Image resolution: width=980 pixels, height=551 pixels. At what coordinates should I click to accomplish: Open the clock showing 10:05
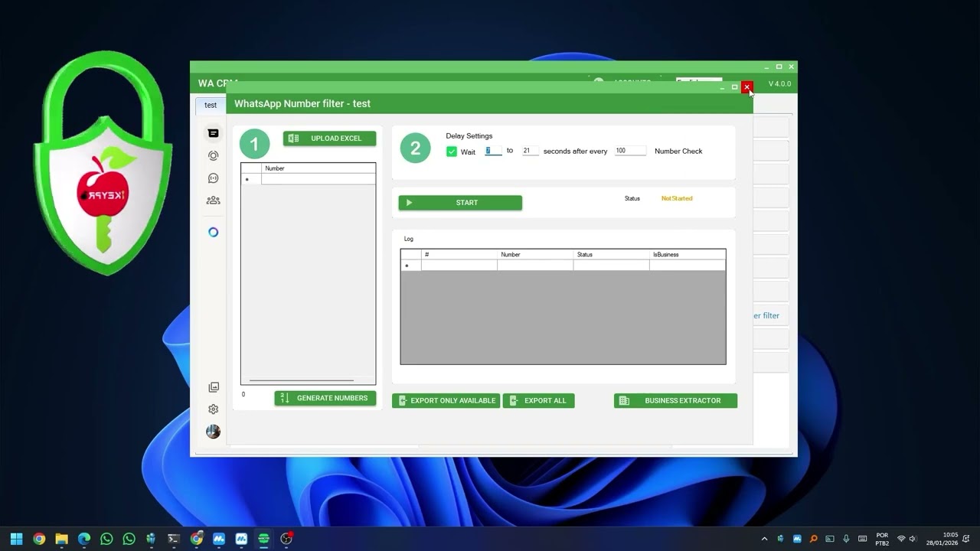point(942,539)
